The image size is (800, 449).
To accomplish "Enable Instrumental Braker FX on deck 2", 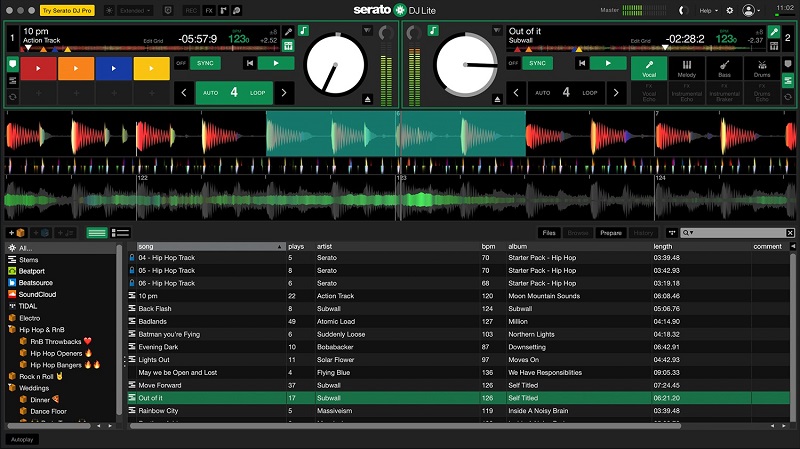I will tap(724, 93).
